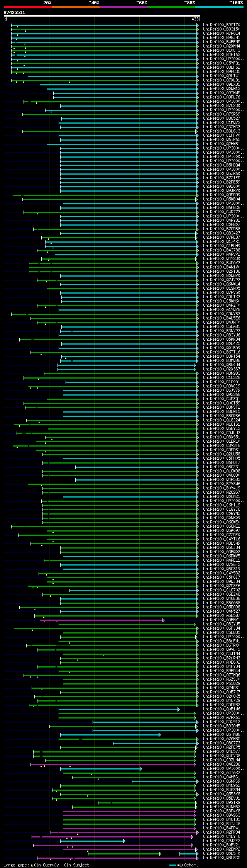This screenshot has width=247, height=868.
Task: Click the 433 query length value
Action: pos(195,19)
